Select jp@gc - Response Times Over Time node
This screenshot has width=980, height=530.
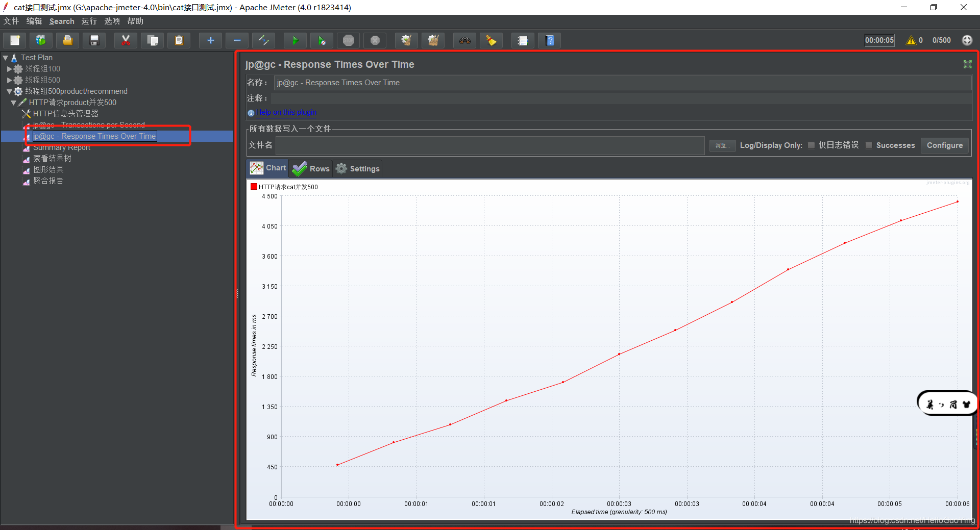click(94, 136)
